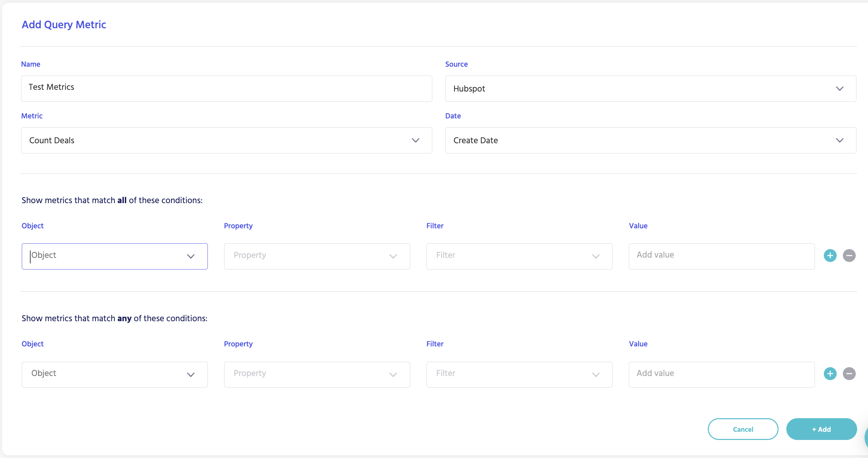Screen dimensions: 868x458
Task: Click chevron arrow in Source Hubspot field
Action: coord(839,89)
